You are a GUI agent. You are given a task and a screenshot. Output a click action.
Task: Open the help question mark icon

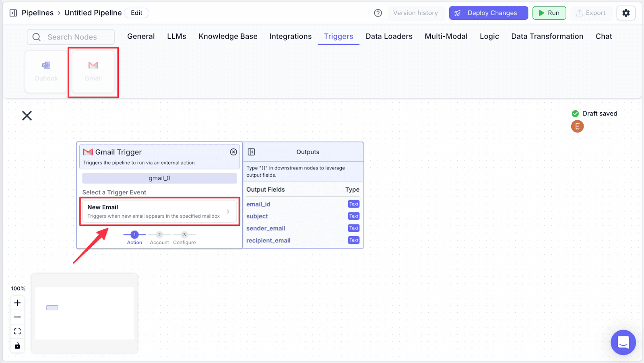point(378,13)
